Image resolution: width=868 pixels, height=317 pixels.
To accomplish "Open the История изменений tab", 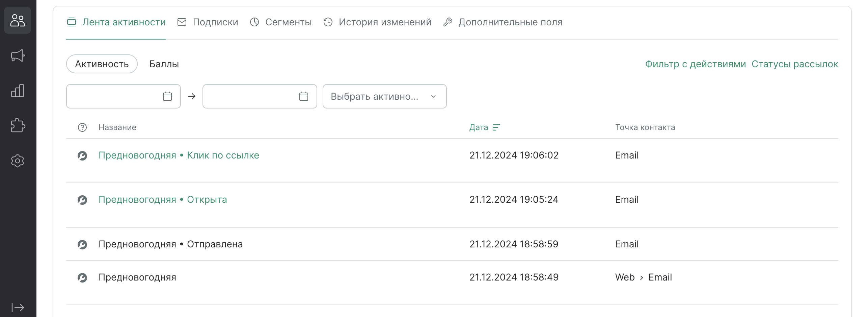I will tap(377, 22).
